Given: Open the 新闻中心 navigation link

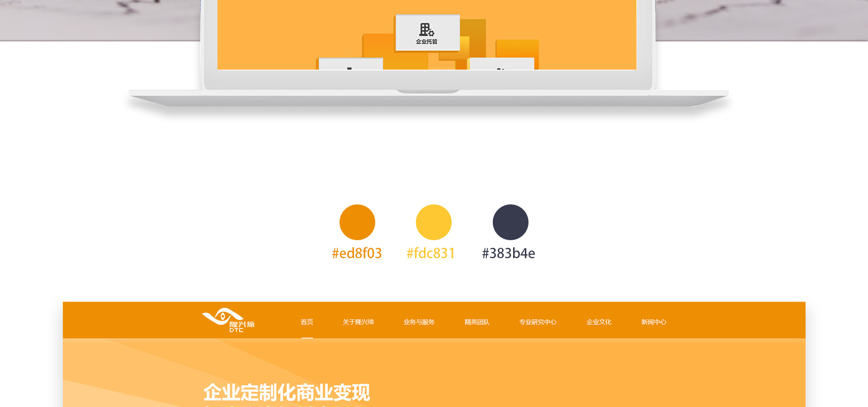Looking at the screenshot, I should [653, 322].
